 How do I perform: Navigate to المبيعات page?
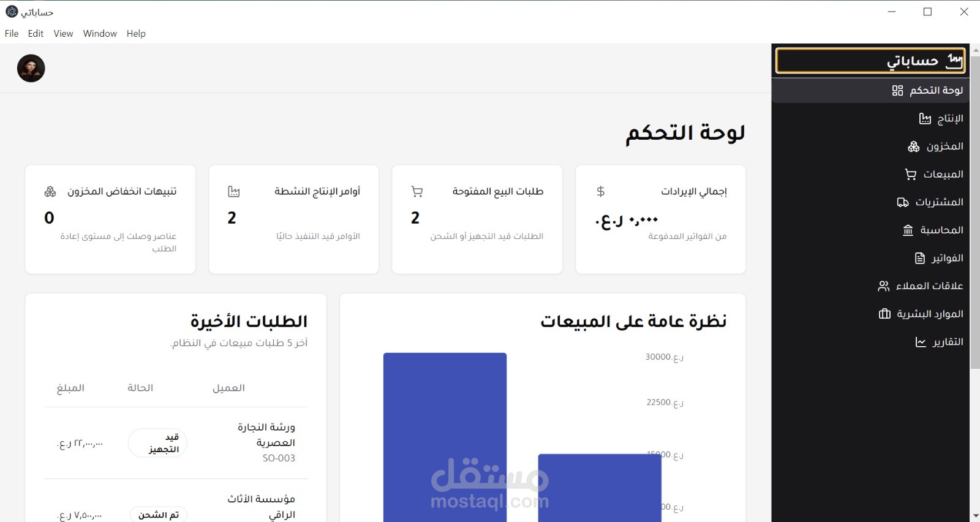pos(870,175)
